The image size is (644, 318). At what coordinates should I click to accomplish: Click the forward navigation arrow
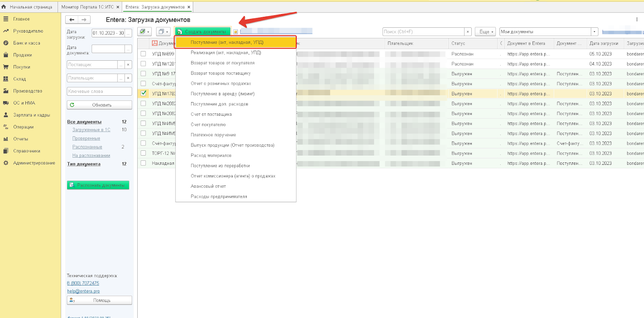[84, 20]
